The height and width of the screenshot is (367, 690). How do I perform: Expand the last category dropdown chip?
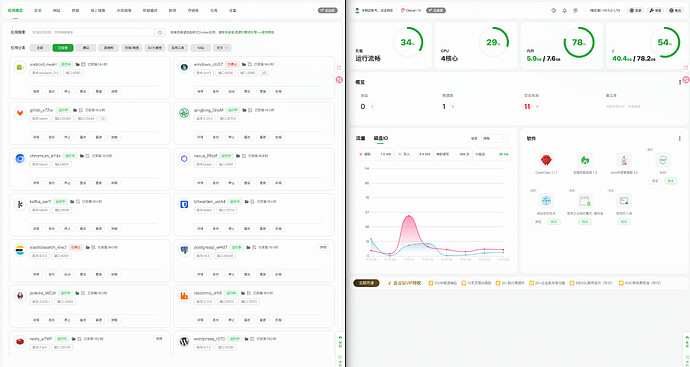[222, 48]
